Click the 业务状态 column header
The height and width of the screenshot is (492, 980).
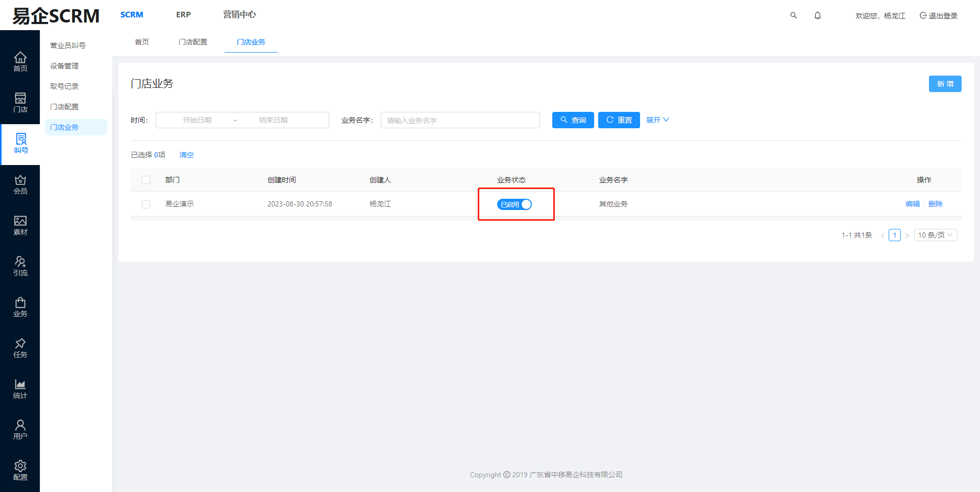coord(511,180)
